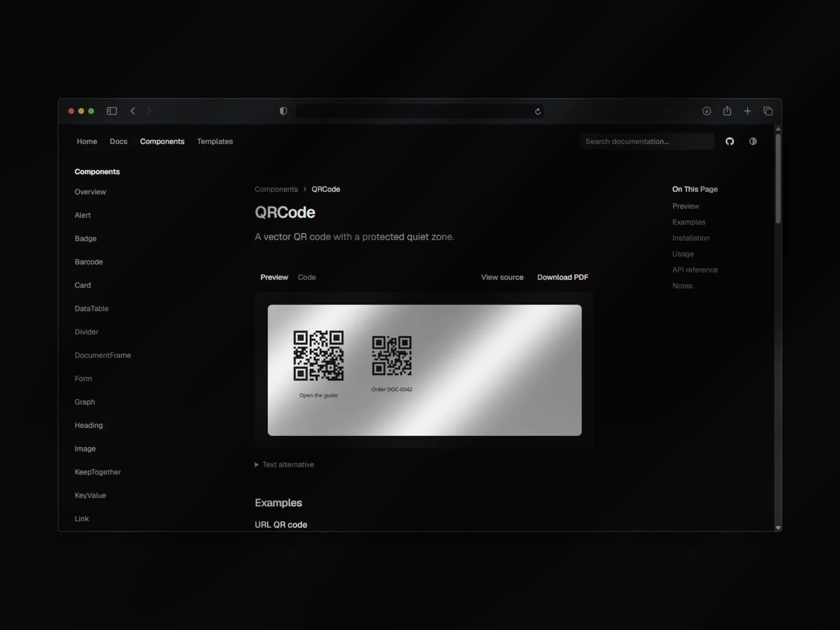Click the page vertical scrollbar thumb
840x630 pixels.
tap(778, 178)
